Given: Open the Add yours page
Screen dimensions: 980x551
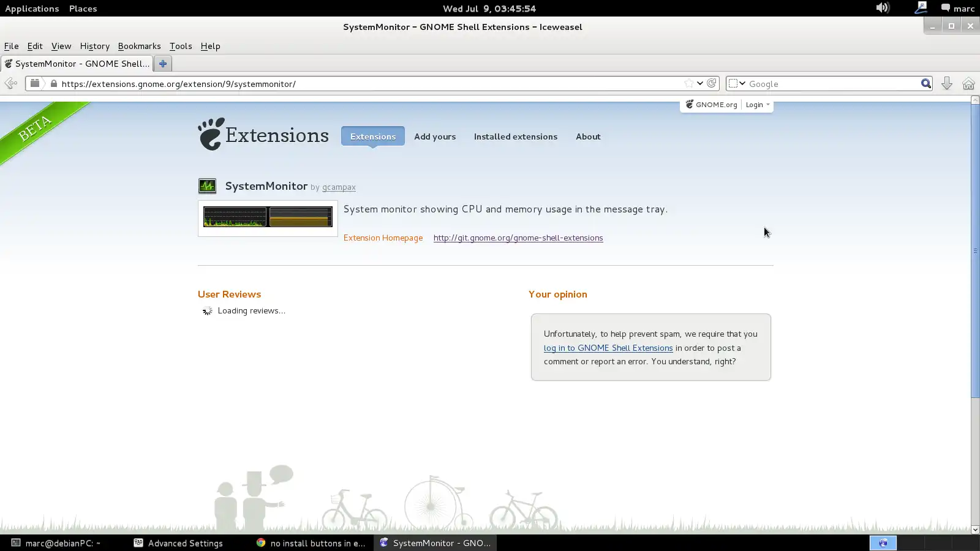Looking at the screenshot, I should (x=435, y=137).
